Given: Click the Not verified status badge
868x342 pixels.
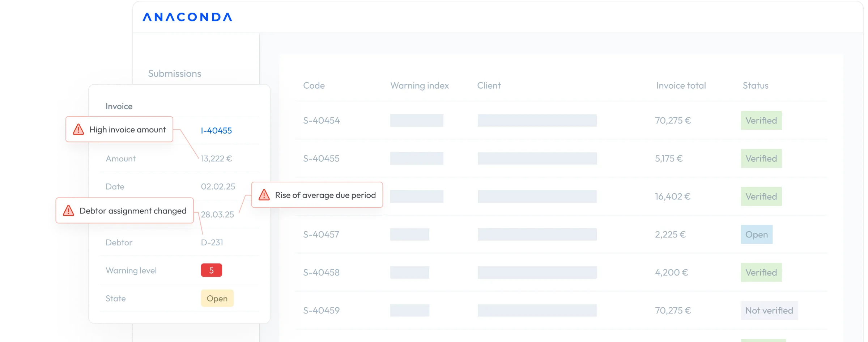Looking at the screenshot, I should [x=769, y=310].
